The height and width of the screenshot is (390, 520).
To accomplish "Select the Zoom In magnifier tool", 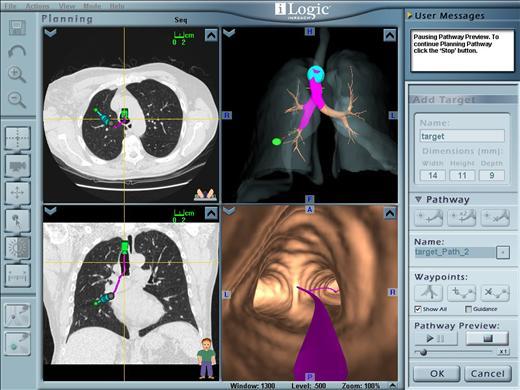I will [x=17, y=74].
